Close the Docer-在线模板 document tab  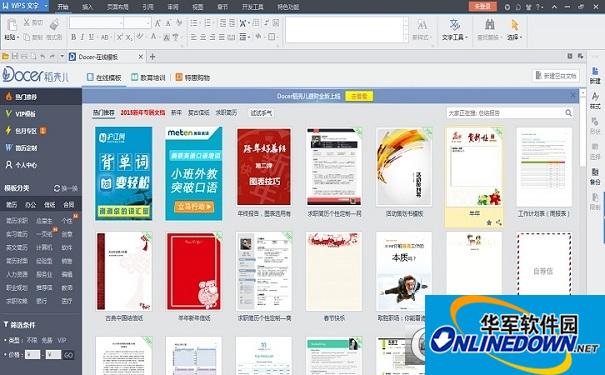pyautogui.click(x=140, y=57)
